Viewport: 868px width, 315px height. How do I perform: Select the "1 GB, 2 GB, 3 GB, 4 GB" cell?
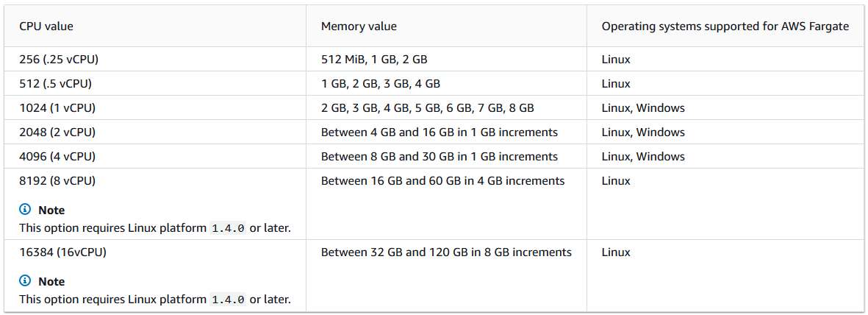point(381,84)
